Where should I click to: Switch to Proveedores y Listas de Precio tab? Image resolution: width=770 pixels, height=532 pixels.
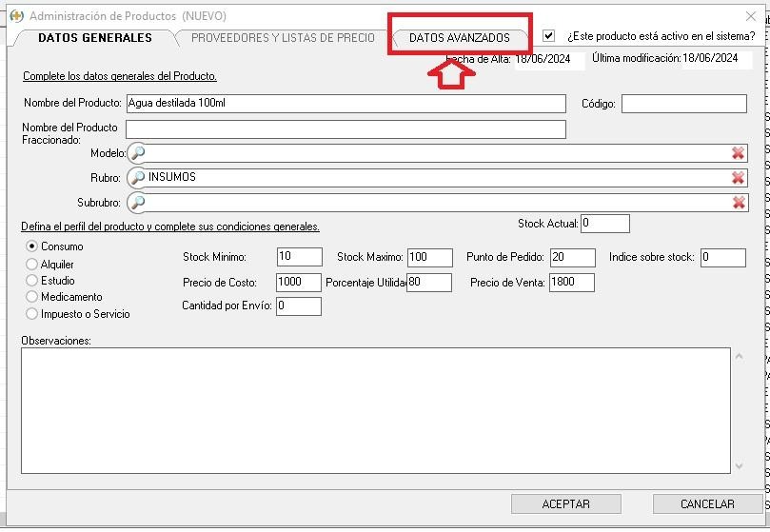283,38
